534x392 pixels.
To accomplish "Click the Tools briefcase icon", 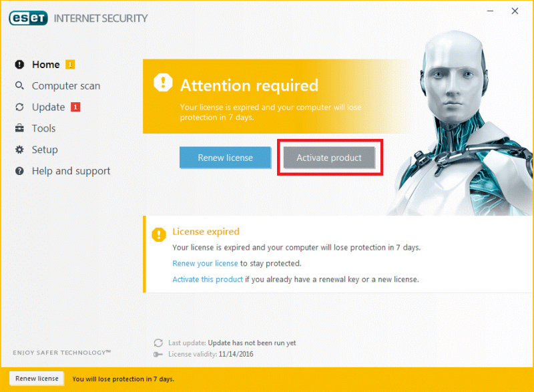I will (19, 128).
